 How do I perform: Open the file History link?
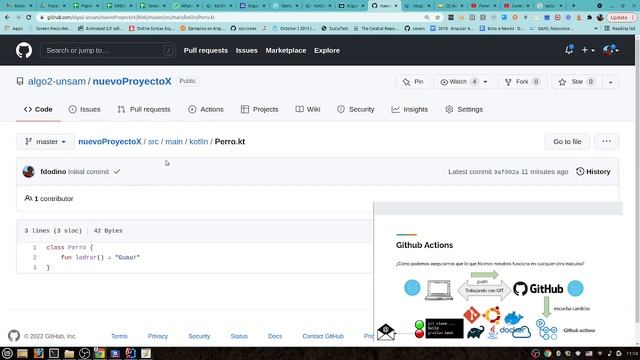click(x=593, y=172)
